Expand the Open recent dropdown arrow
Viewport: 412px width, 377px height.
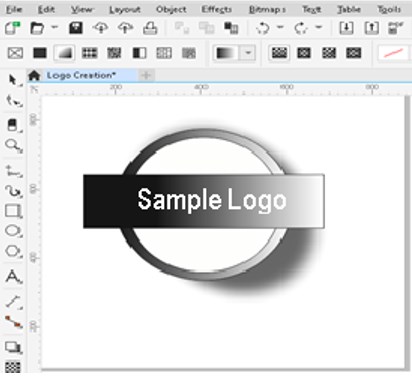[x=55, y=27]
